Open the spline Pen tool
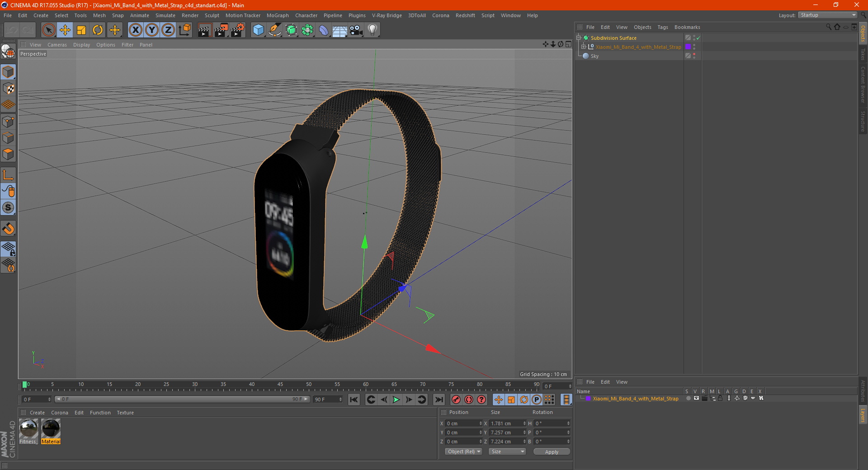Viewport: 868px width, 470px height. [x=275, y=30]
